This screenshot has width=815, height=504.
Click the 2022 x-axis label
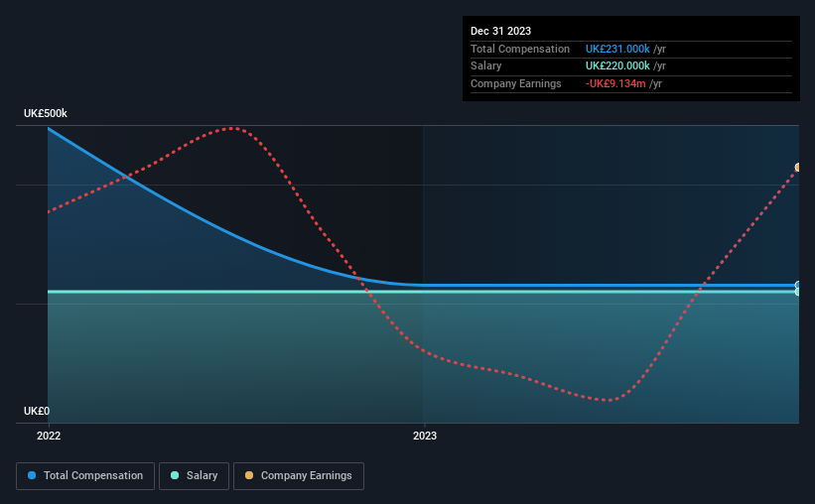49,436
